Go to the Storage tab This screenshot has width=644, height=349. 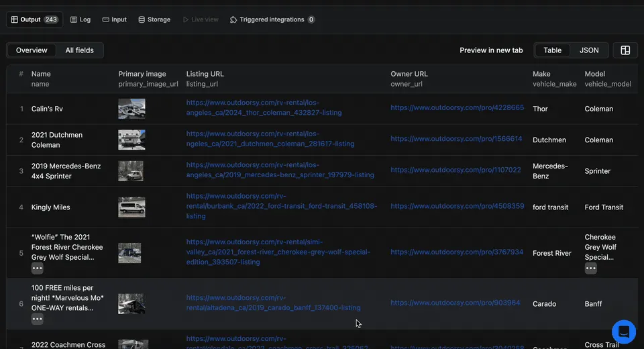154,19
